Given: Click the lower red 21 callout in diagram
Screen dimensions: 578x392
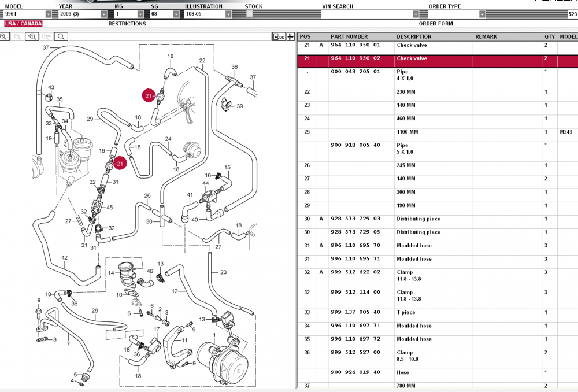Looking at the screenshot, I should pyautogui.click(x=120, y=164).
